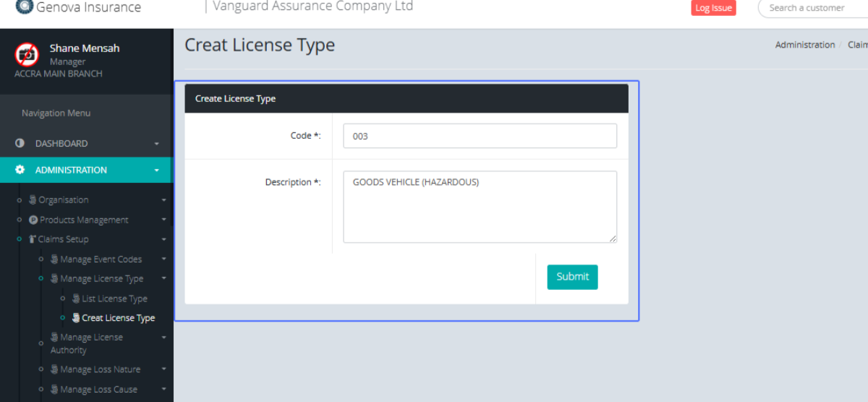Collapse the Administration section arrow

[x=157, y=171]
